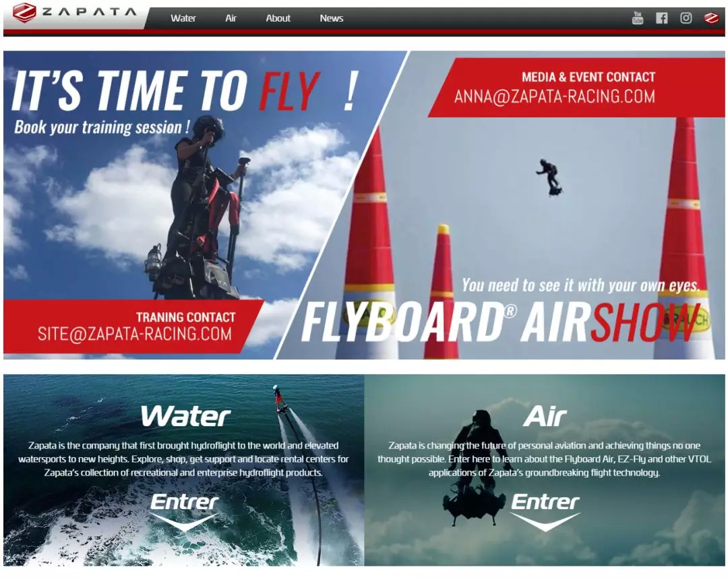Click Entrer under the Water section
Image resolution: width=728 pixels, height=578 pixels.
click(x=184, y=502)
